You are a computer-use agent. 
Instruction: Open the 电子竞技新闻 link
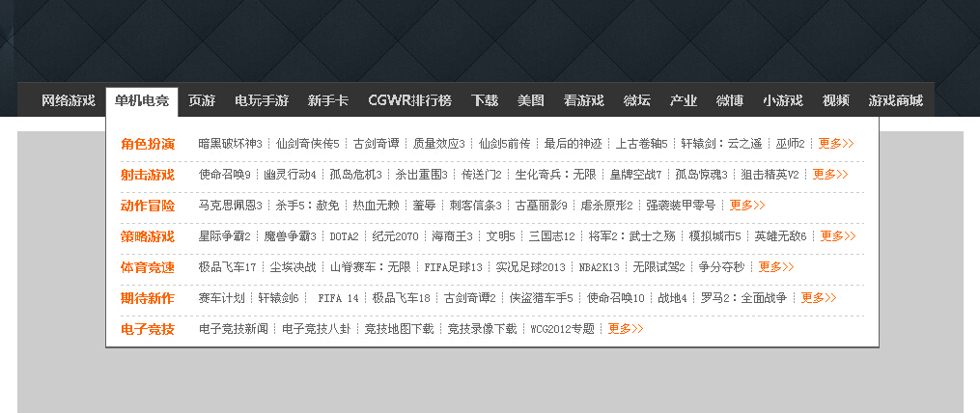click(234, 329)
